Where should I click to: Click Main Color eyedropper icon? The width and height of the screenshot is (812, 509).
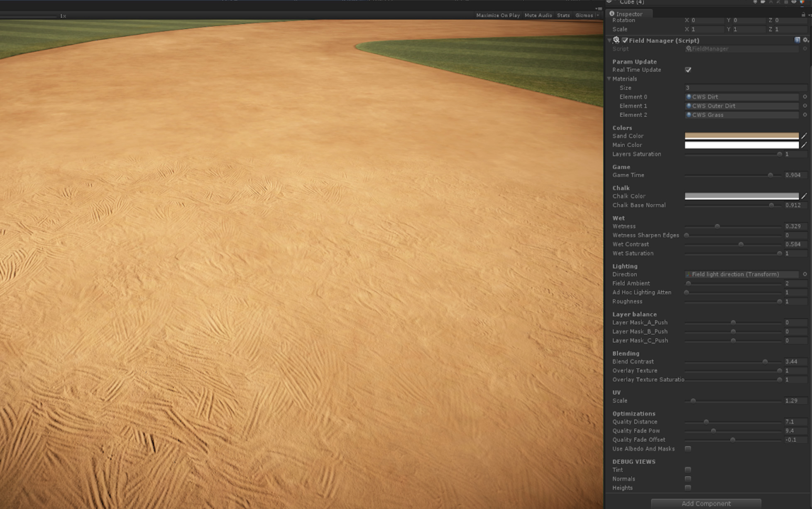tap(804, 145)
